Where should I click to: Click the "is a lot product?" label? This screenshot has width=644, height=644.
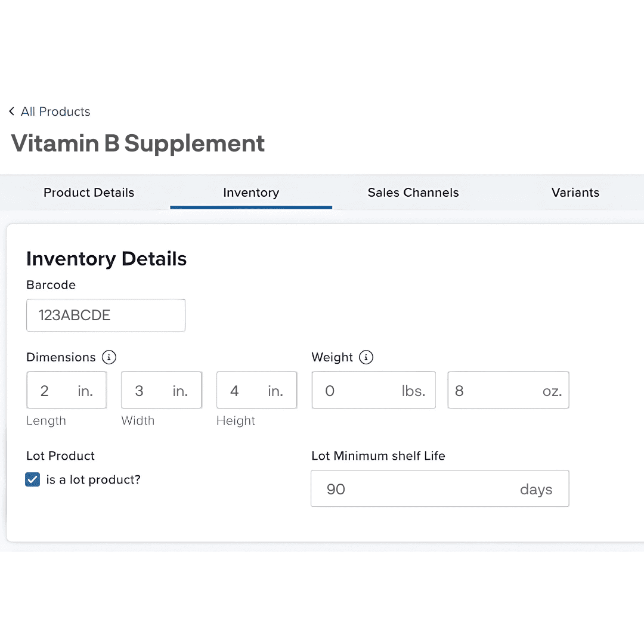click(x=93, y=479)
